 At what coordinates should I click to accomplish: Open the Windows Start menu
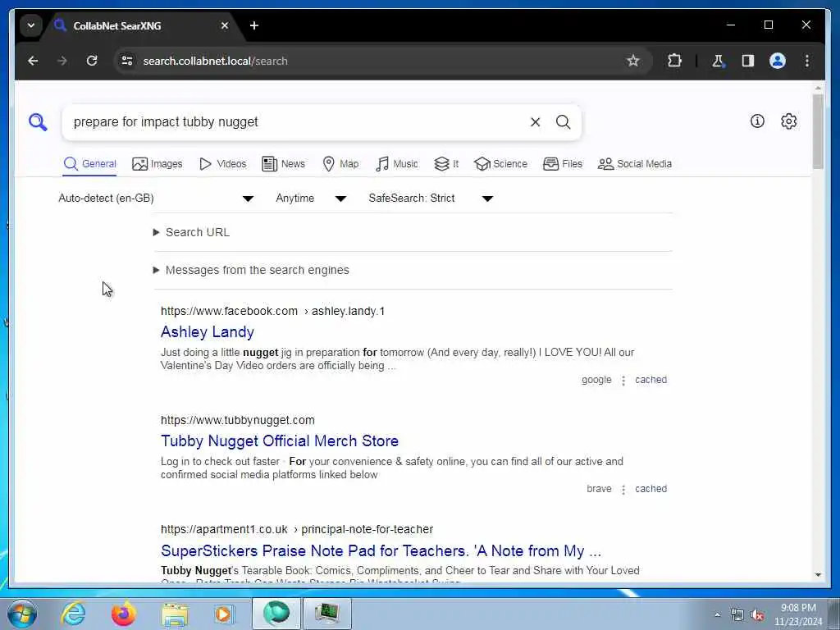22,614
